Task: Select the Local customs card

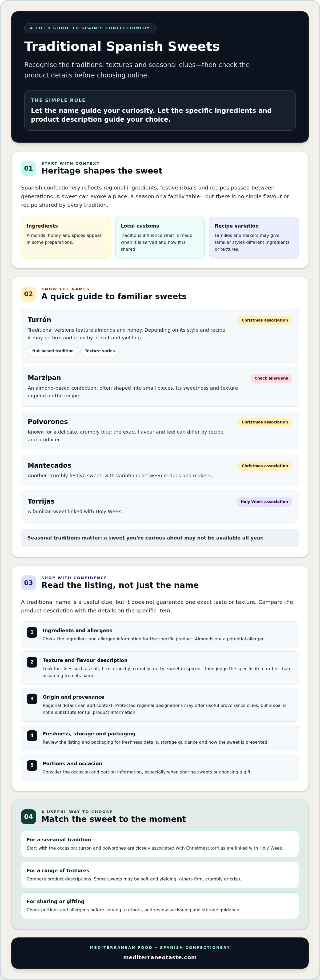Action: tap(160, 238)
